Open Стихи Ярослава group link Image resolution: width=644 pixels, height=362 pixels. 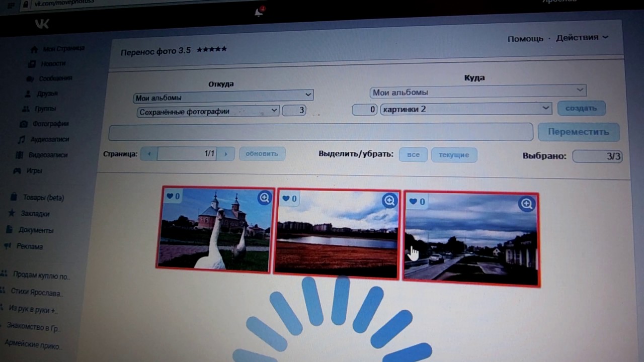pos(36,292)
